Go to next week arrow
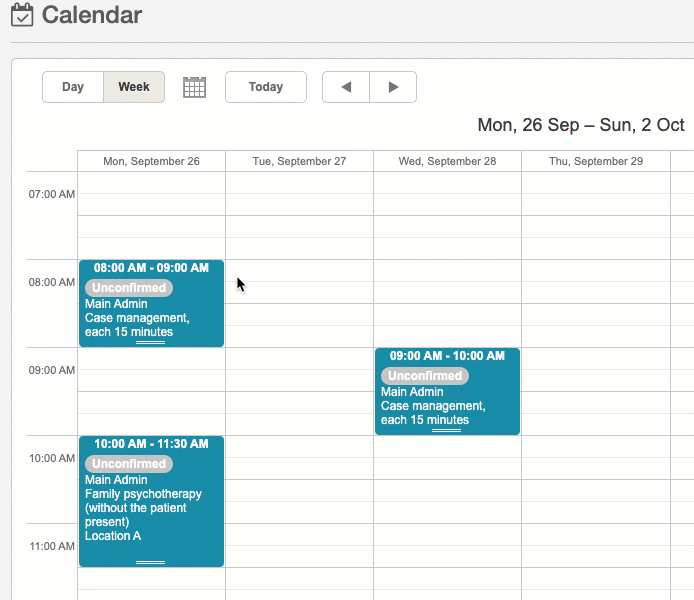The width and height of the screenshot is (694, 600). (x=393, y=87)
